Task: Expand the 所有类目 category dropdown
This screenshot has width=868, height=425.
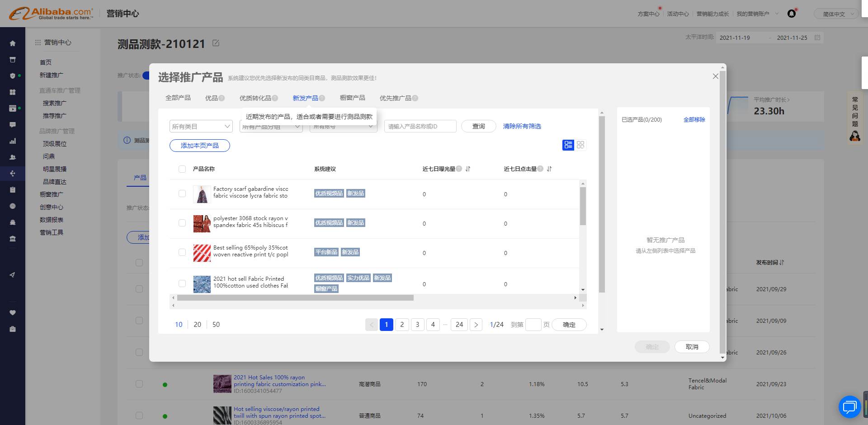Action: pyautogui.click(x=201, y=127)
